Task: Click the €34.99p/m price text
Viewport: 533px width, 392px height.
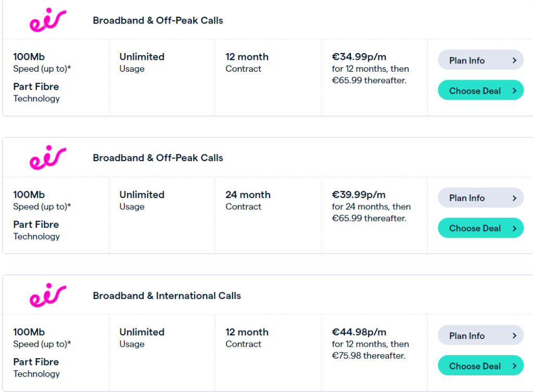Action: (359, 57)
